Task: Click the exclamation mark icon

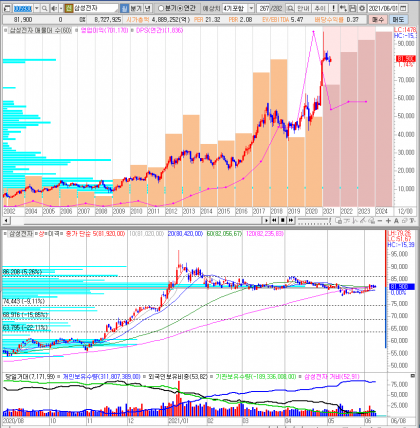Action: [333, 8]
